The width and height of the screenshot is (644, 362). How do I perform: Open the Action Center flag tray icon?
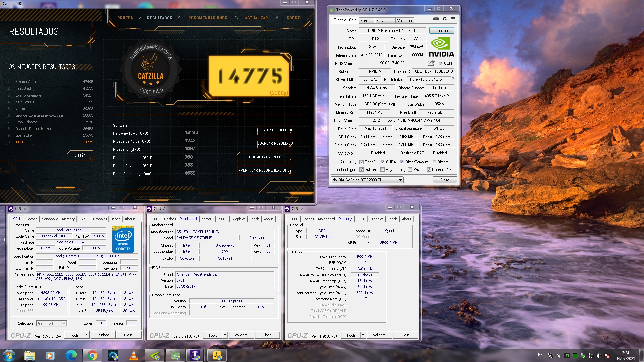[607, 356]
